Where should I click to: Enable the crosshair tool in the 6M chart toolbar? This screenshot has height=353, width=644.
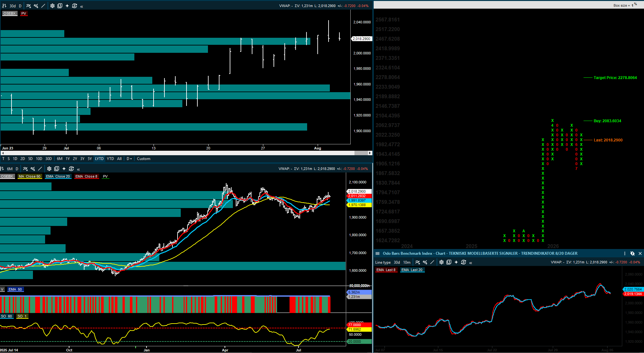pos(64,169)
